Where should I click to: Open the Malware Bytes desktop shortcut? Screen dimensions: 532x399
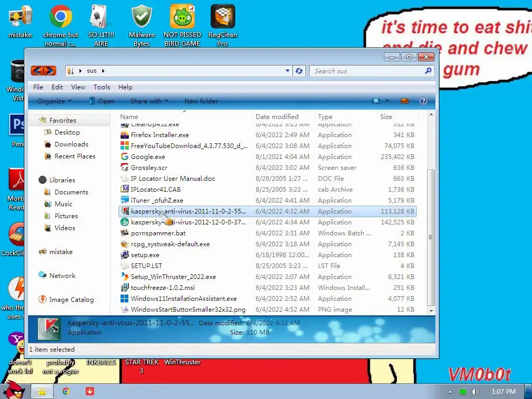coord(141,25)
